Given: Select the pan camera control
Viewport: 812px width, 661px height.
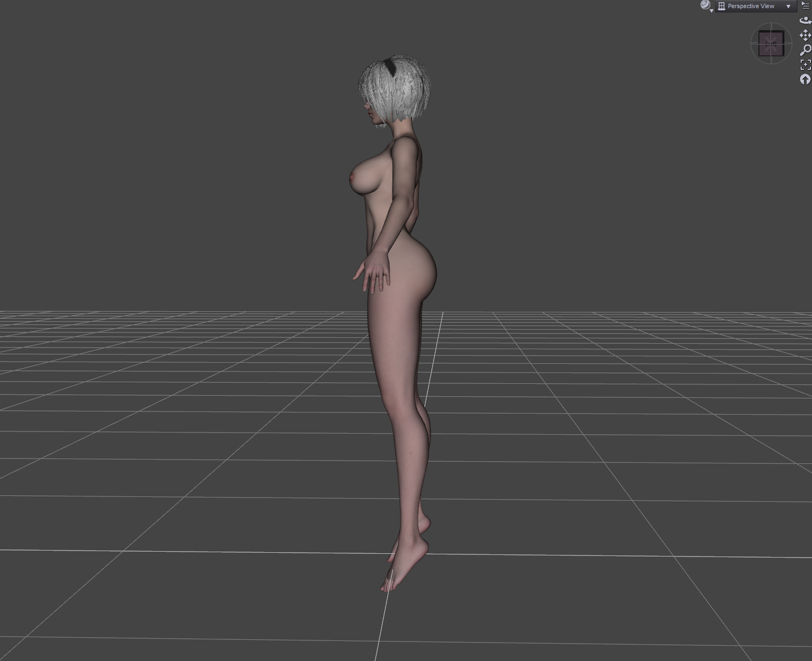Looking at the screenshot, I should coord(806,36).
